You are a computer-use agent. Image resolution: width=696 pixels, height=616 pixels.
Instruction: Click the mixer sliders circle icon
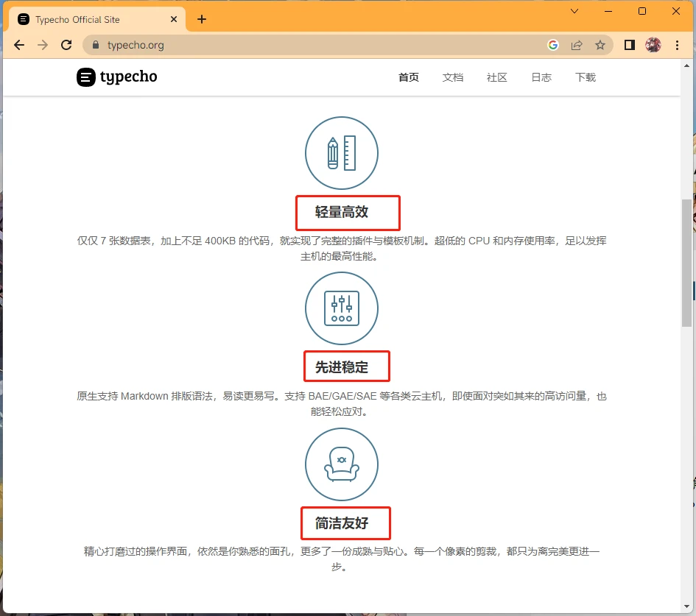pos(341,309)
